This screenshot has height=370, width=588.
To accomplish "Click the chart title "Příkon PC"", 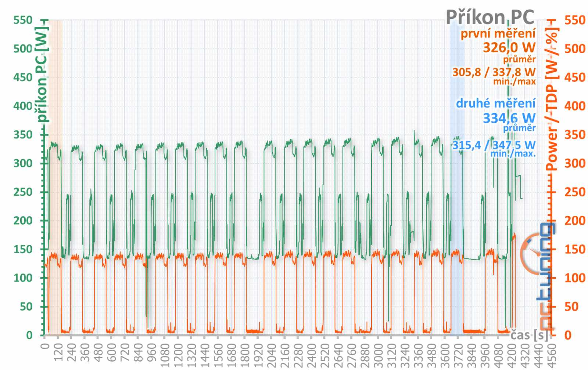I will point(490,17).
